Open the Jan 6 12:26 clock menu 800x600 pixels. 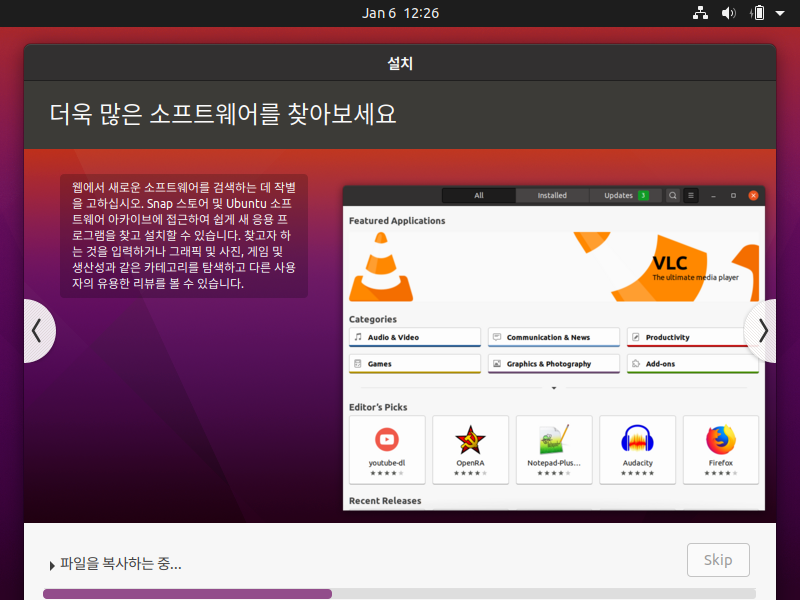(x=400, y=13)
